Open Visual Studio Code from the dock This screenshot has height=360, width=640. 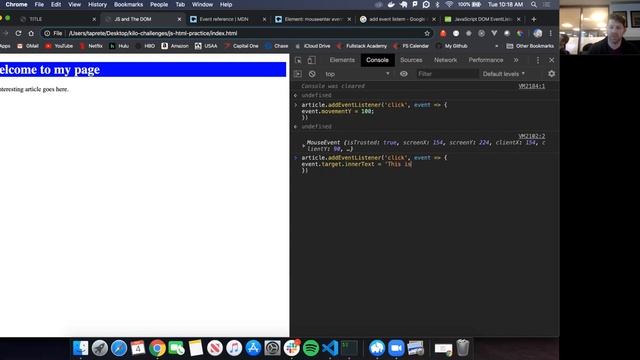(x=330, y=348)
